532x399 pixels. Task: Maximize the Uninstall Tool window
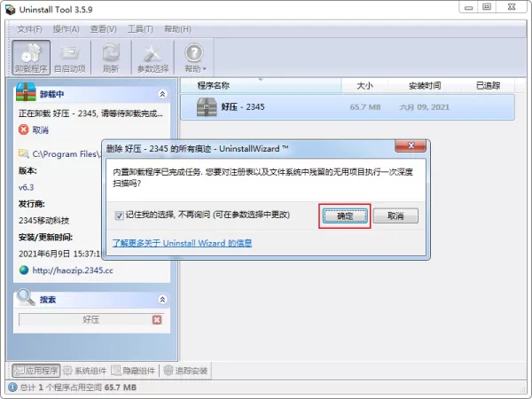click(x=487, y=7)
